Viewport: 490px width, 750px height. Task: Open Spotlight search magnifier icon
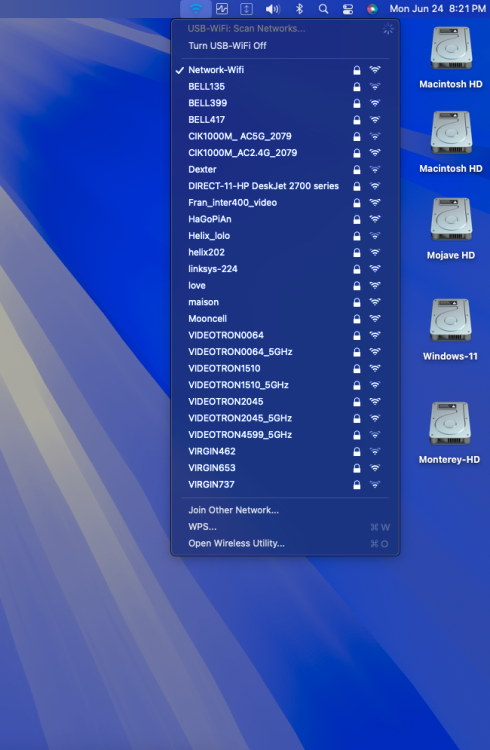(x=323, y=9)
